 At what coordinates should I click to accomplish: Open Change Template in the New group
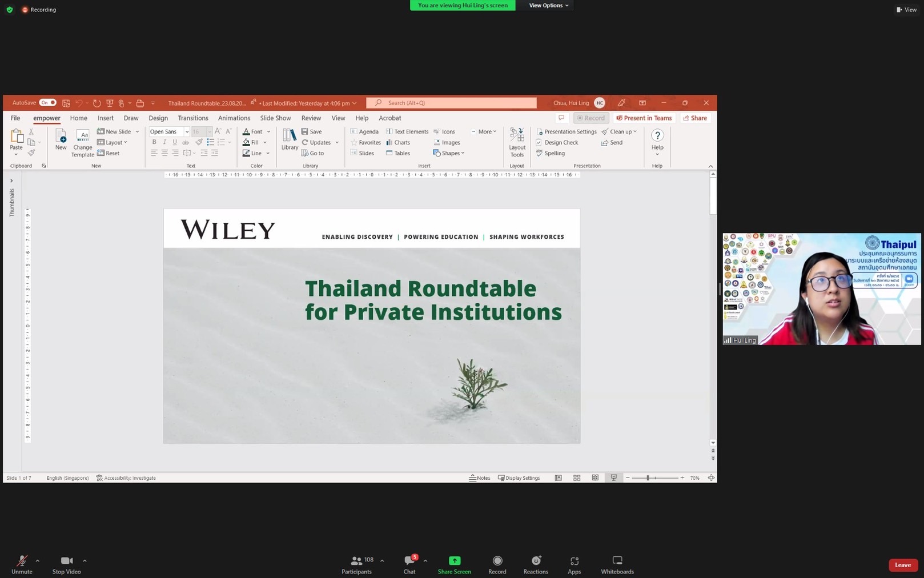[83, 143]
